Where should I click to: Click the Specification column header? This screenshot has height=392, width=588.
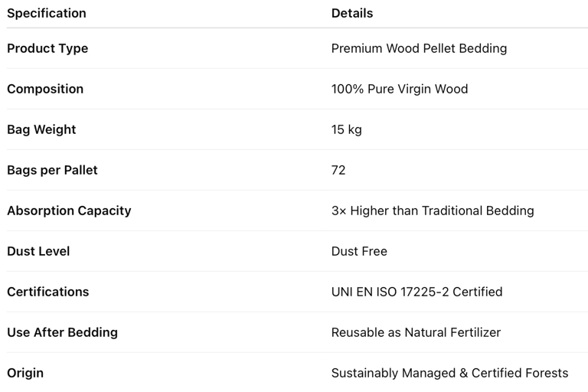click(x=47, y=13)
